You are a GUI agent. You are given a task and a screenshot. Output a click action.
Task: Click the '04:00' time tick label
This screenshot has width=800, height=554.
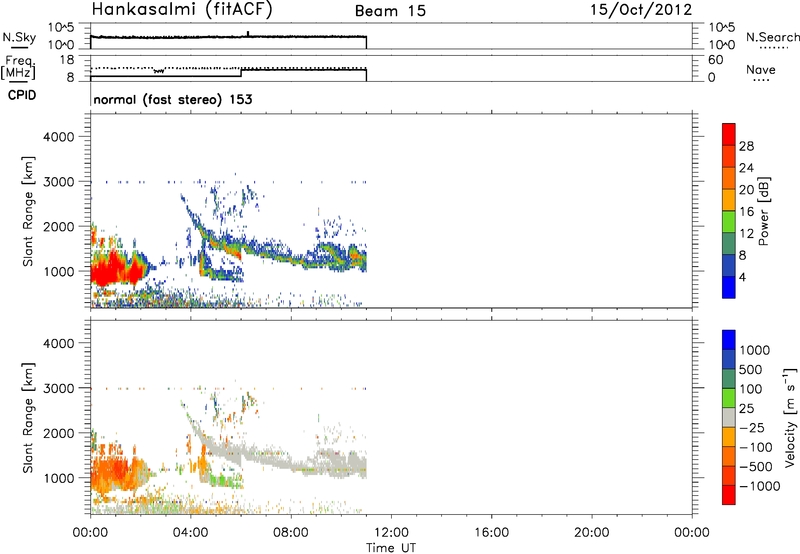coord(190,533)
